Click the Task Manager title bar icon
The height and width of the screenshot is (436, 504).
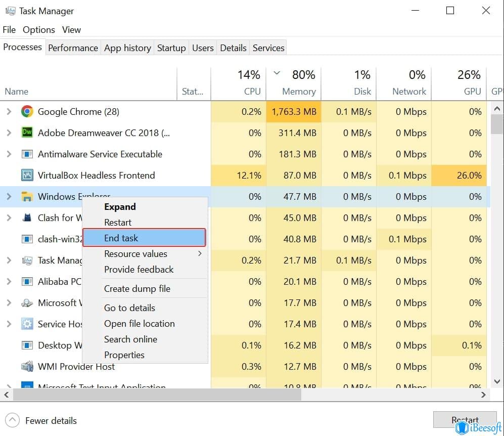(x=10, y=11)
